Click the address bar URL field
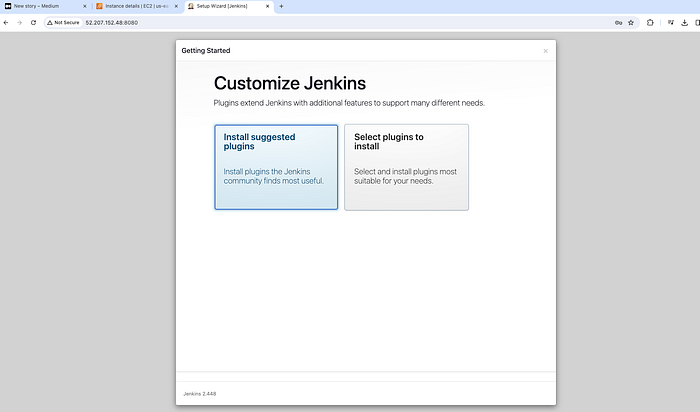The height and width of the screenshot is (412, 700). [348, 22]
